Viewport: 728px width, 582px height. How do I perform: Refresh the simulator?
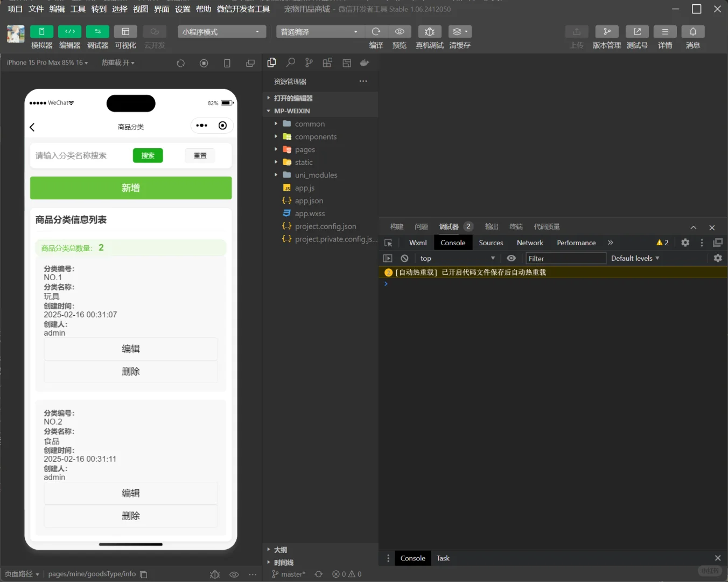[x=181, y=63]
